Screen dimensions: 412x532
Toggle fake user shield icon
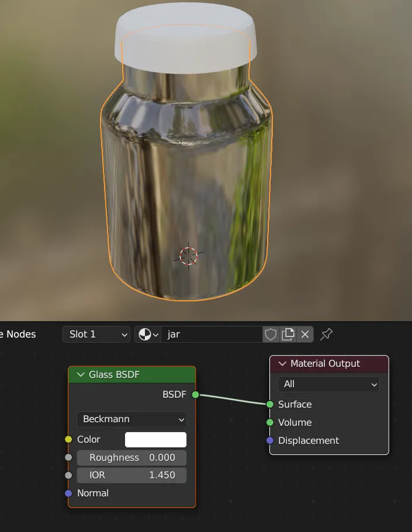(271, 335)
